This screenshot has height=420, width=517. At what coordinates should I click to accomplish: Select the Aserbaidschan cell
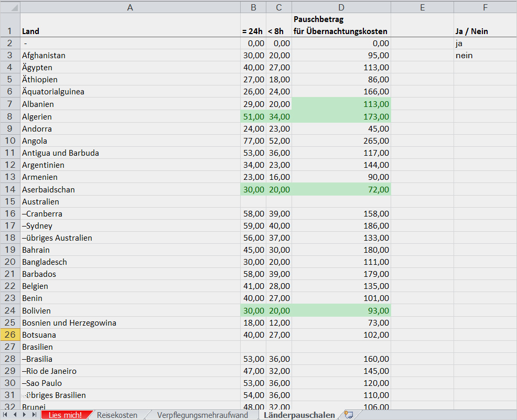coord(130,189)
